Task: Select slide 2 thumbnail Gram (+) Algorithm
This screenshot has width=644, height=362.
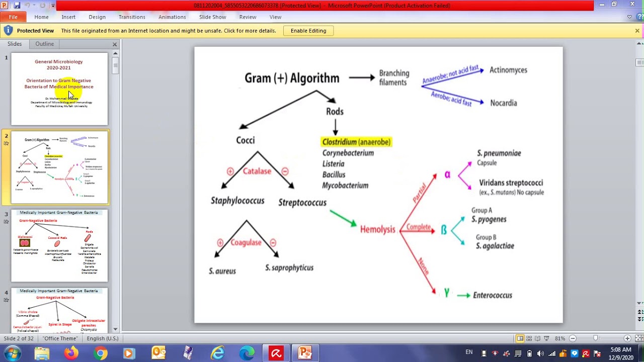Action: coord(59,167)
